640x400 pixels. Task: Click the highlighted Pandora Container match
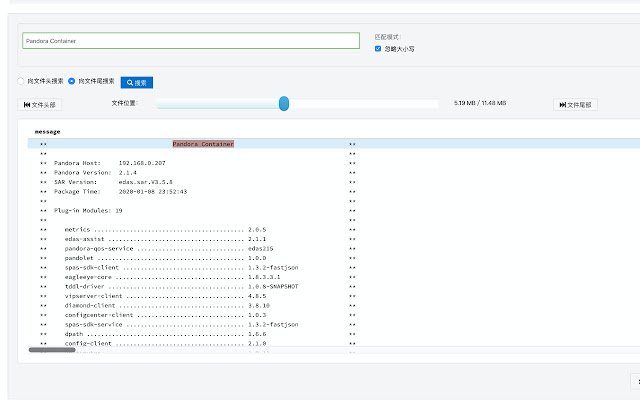click(203, 144)
